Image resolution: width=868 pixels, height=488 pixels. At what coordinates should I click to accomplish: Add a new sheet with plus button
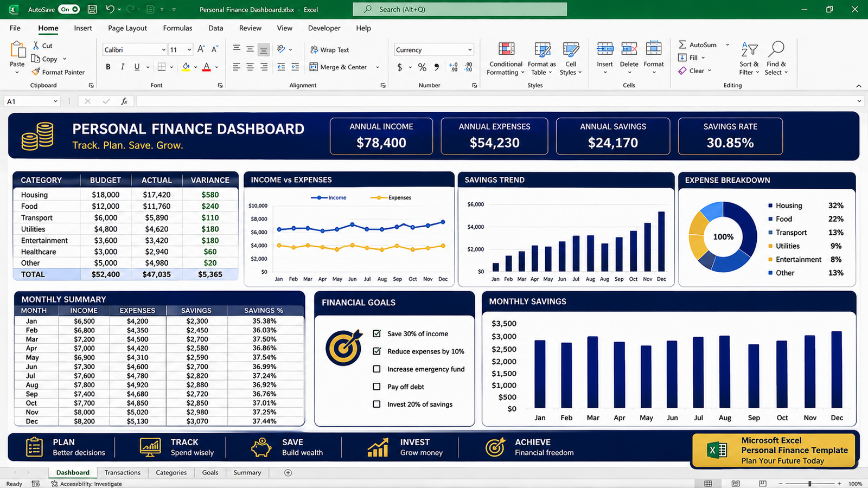[288, 473]
